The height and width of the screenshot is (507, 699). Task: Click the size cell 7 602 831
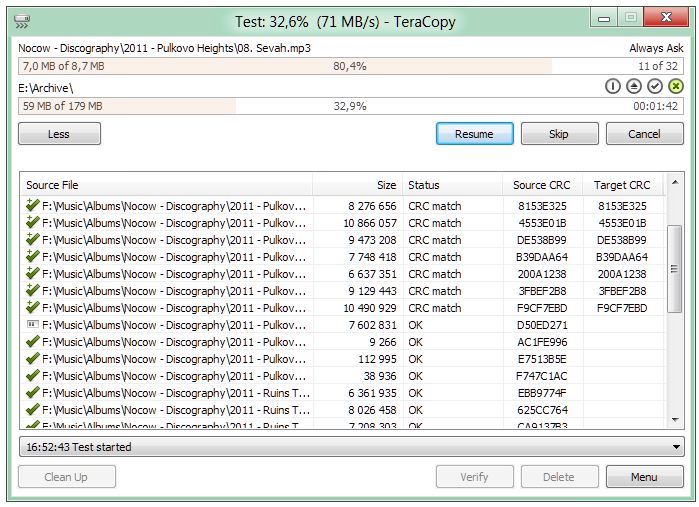[372, 325]
